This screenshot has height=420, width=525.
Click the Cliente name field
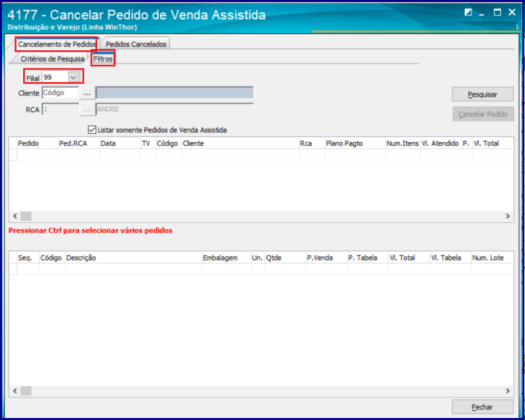click(174, 93)
